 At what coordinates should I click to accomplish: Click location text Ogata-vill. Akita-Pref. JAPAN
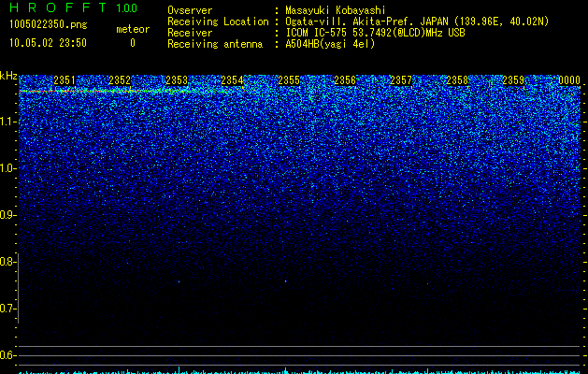pyautogui.click(x=366, y=22)
